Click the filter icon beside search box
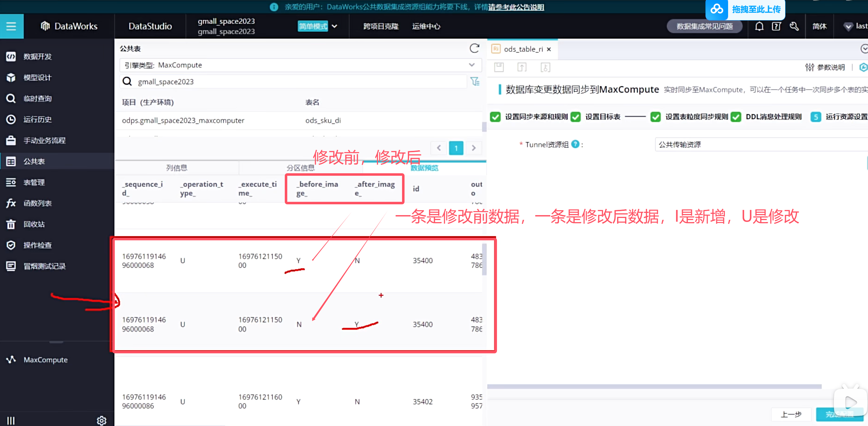868x426 pixels. [x=475, y=81]
